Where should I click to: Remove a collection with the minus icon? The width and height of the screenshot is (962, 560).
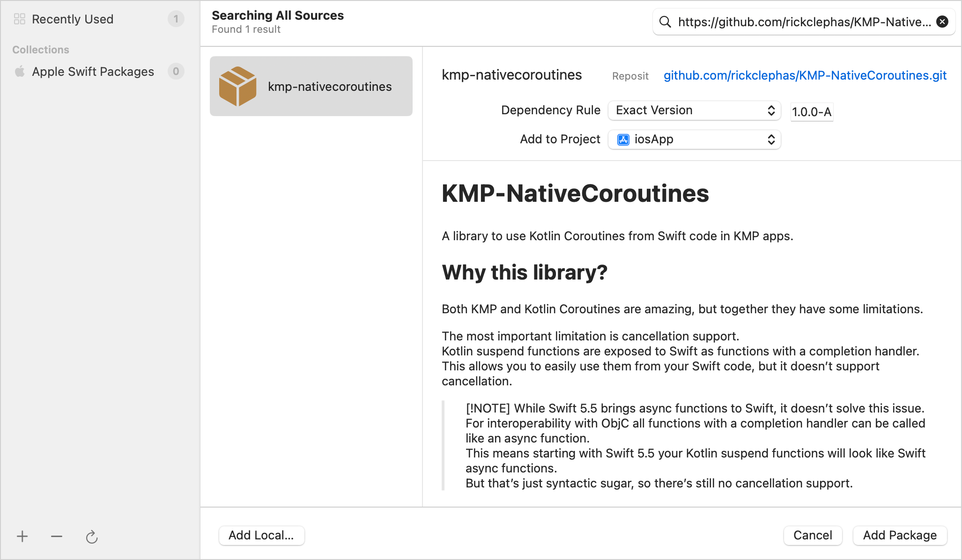[x=56, y=537]
